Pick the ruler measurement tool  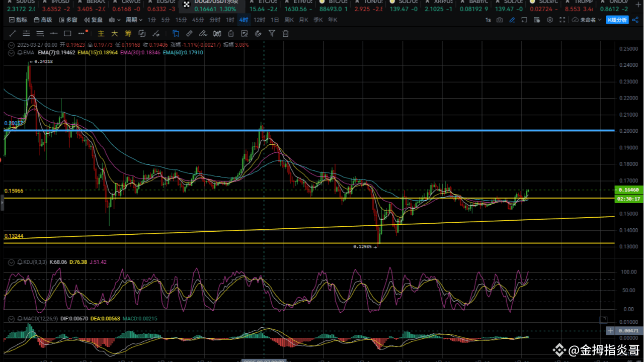tap(189, 34)
